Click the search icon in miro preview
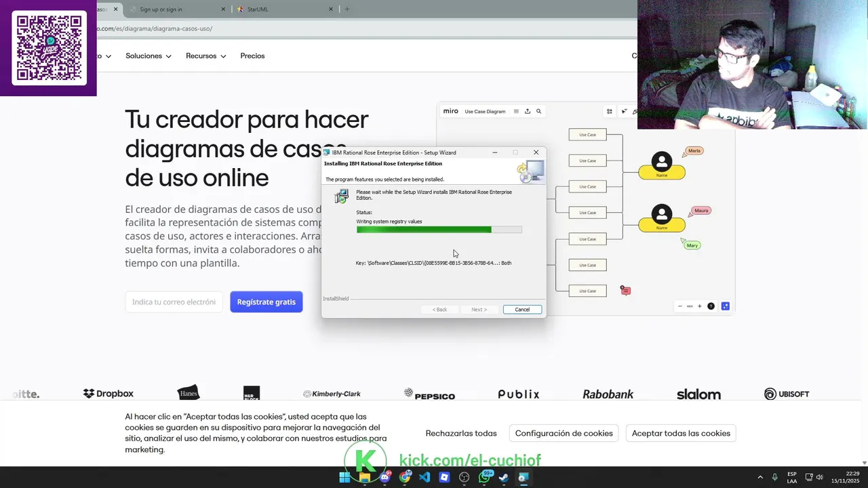 click(x=539, y=111)
